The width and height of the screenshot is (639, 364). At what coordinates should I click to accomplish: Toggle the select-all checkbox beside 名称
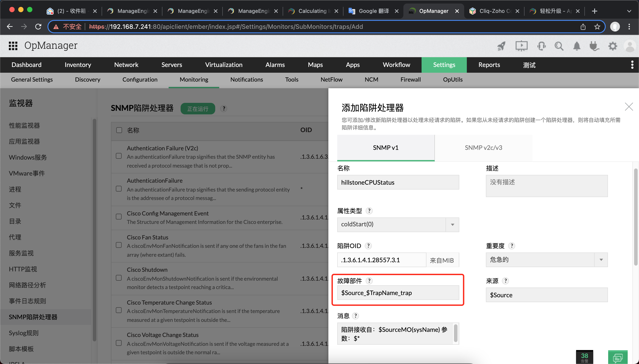coord(119,130)
